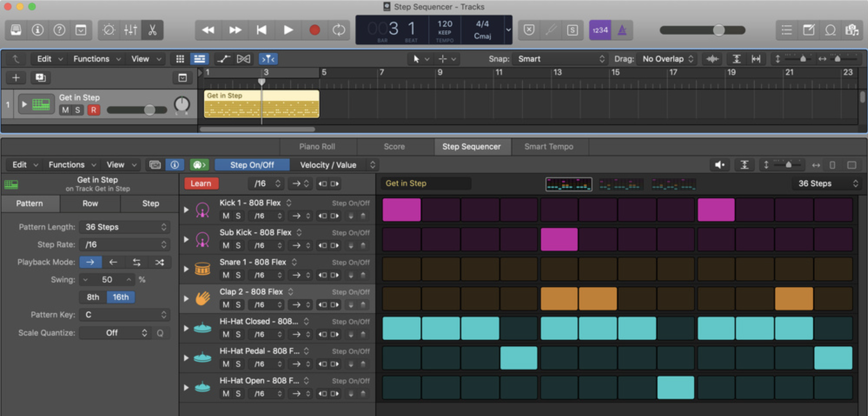Click the Clap 2 hand icon
This screenshot has height=416, width=868.
click(202, 298)
